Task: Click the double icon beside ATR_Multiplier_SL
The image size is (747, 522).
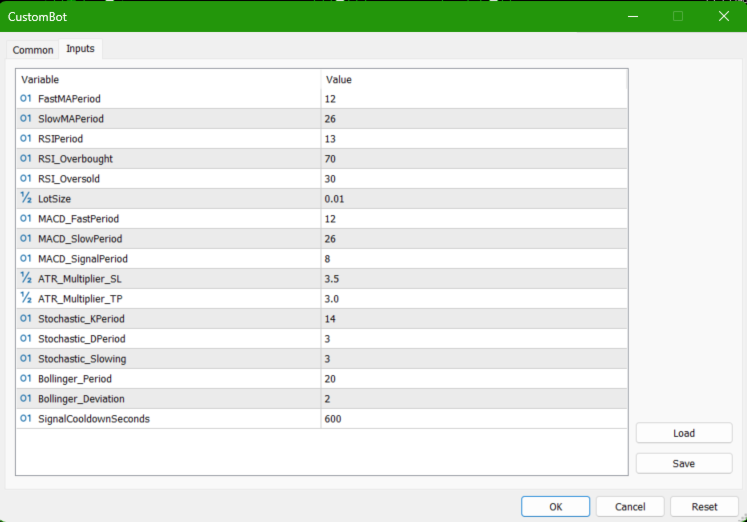Action: [26, 278]
